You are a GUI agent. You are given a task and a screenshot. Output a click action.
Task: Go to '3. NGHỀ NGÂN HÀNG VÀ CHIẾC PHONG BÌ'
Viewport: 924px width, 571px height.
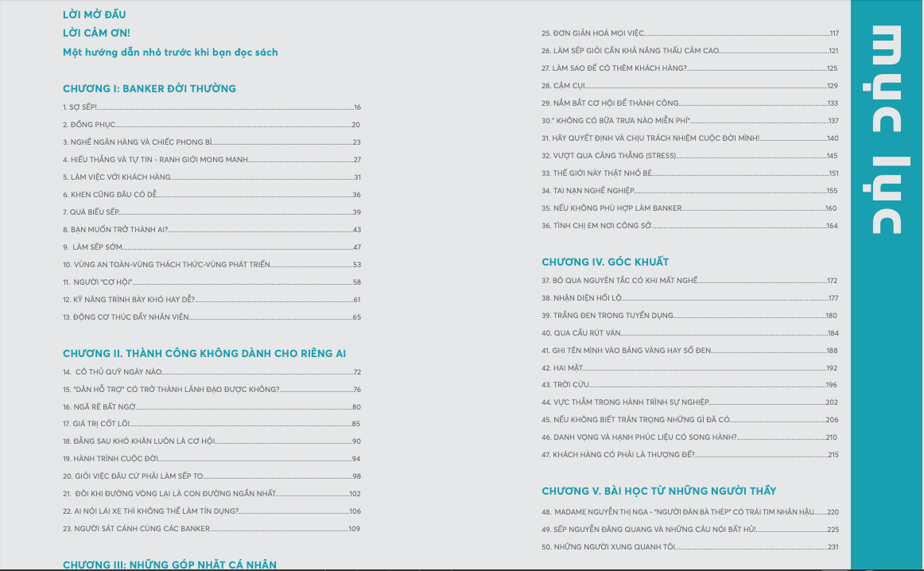[x=138, y=142]
